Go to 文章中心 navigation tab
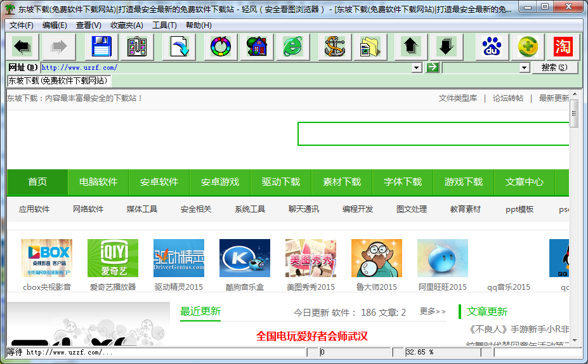The height and width of the screenshot is (364, 588). pyautogui.click(x=525, y=182)
